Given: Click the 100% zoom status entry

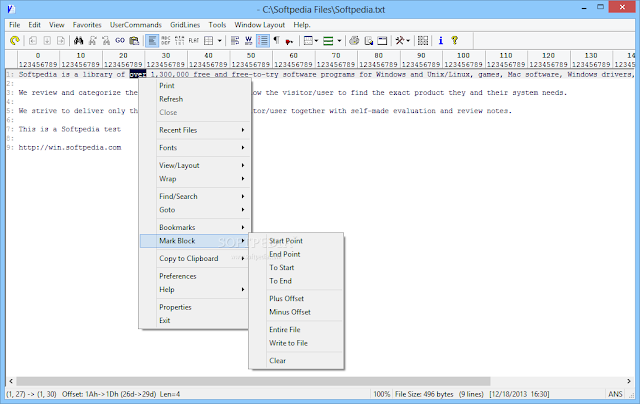Looking at the screenshot, I should click(382, 394).
